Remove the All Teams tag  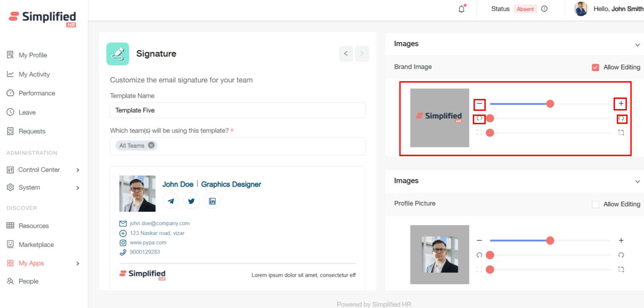point(151,145)
